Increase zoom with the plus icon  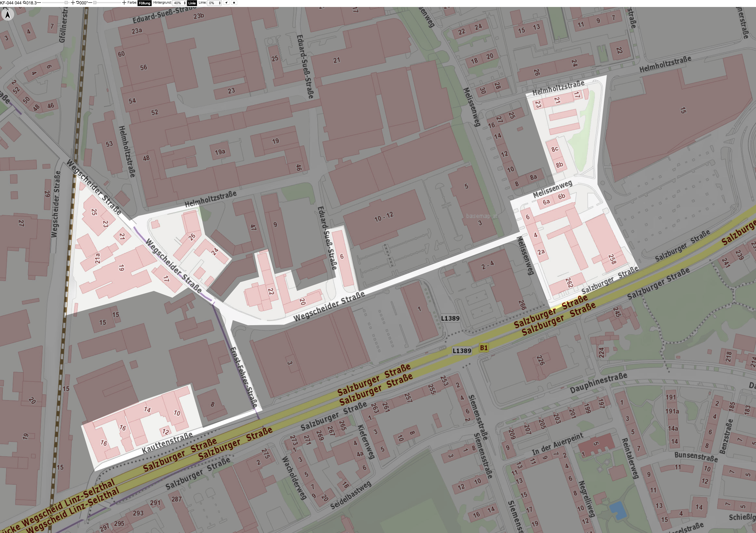pyautogui.click(x=73, y=3)
